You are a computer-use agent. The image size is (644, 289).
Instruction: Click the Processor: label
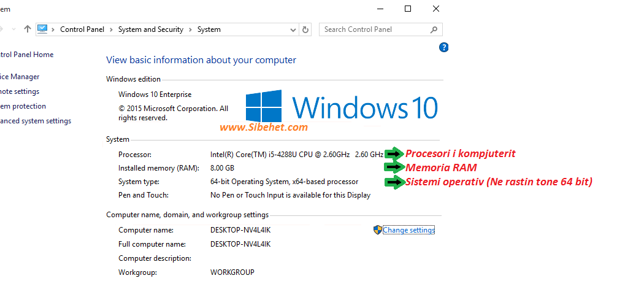pyautogui.click(x=135, y=155)
